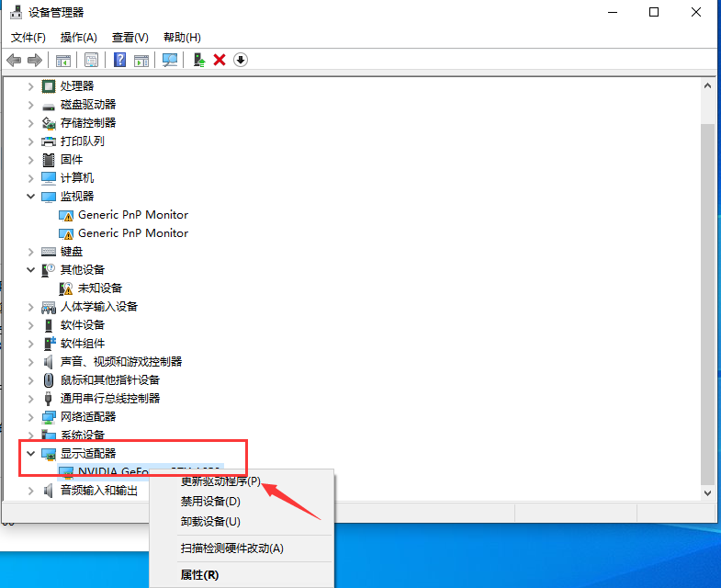Expand the 网络适配器 category
The height and width of the screenshot is (588, 721).
(x=31, y=416)
